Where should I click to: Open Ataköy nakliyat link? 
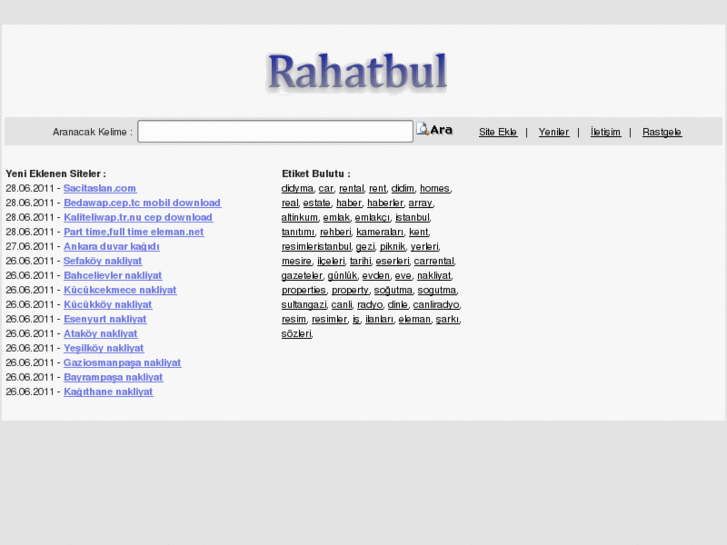[100, 333]
